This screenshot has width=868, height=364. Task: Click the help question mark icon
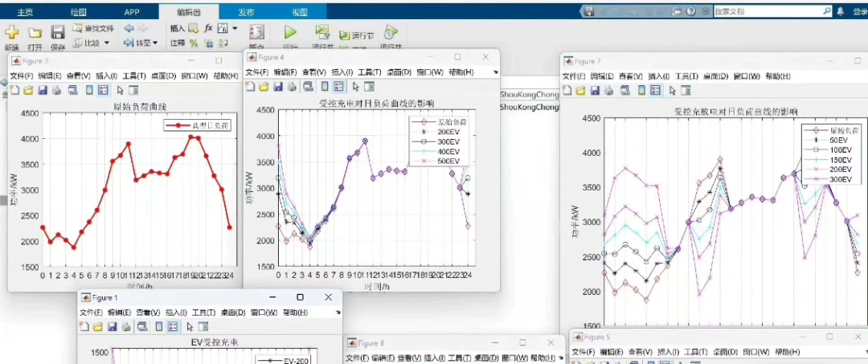click(x=691, y=11)
